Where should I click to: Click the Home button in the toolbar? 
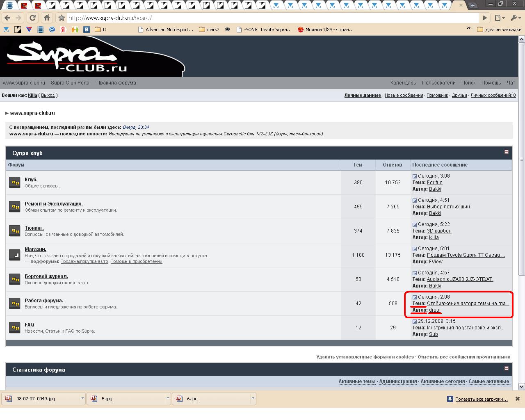click(47, 18)
